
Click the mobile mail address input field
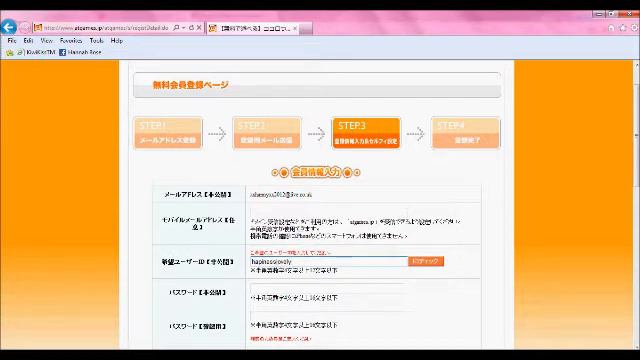329,212
